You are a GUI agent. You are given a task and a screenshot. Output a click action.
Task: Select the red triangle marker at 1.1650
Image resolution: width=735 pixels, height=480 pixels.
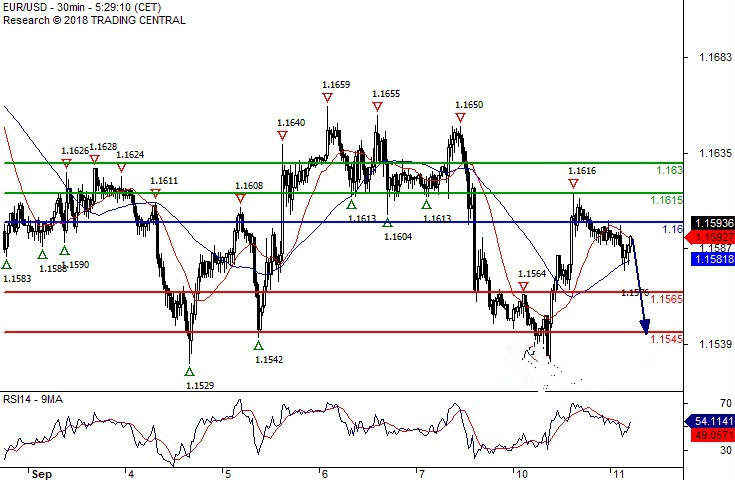tap(460, 117)
